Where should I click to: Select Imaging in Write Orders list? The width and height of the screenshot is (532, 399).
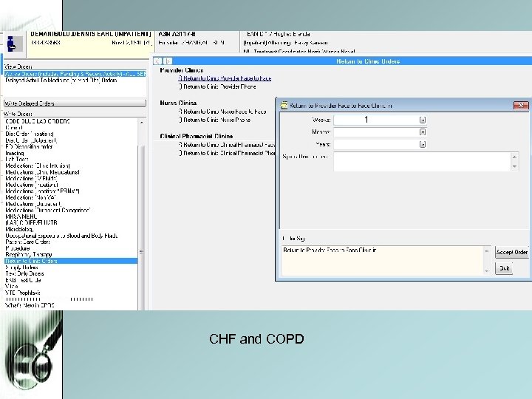click(x=15, y=153)
